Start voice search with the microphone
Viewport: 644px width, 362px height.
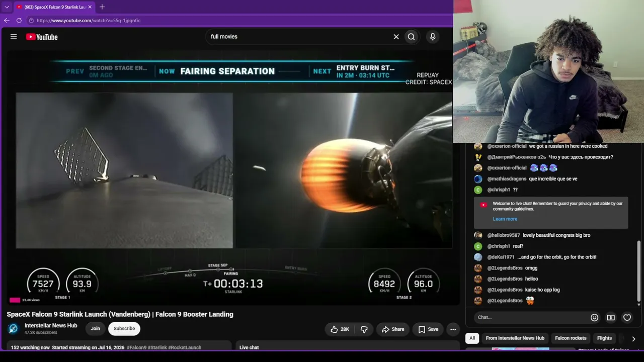[x=433, y=37]
